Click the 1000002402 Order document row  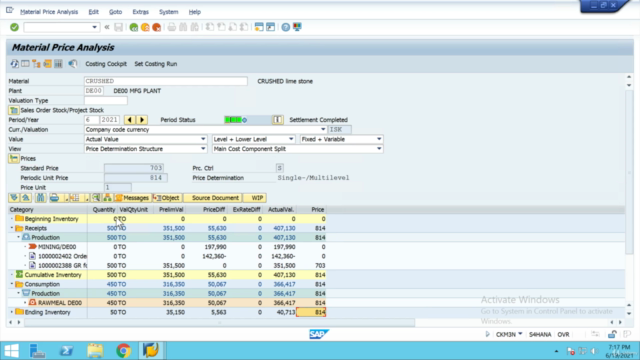click(x=167, y=256)
